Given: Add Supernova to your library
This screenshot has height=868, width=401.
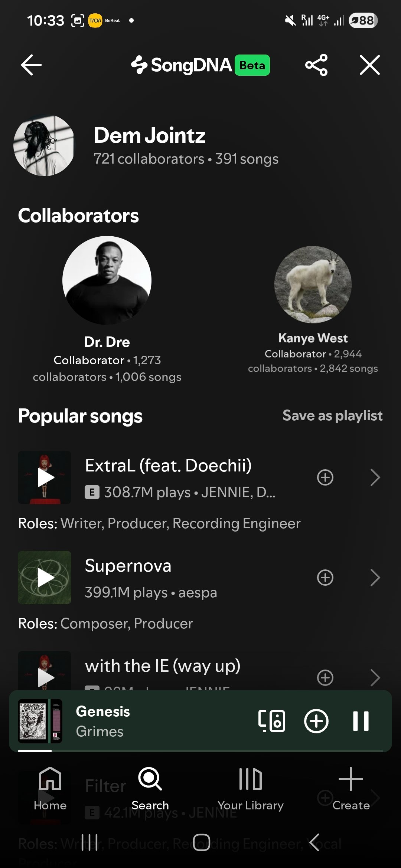Looking at the screenshot, I should (x=325, y=578).
